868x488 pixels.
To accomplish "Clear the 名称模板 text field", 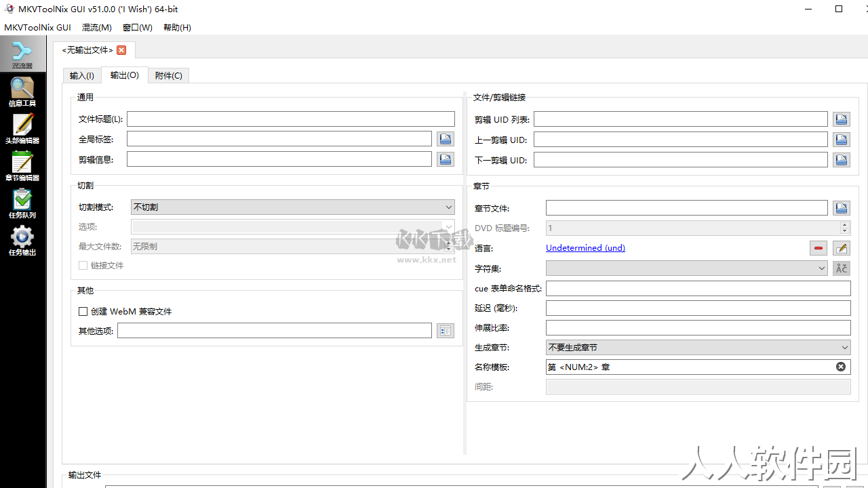I will click(x=841, y=367).
